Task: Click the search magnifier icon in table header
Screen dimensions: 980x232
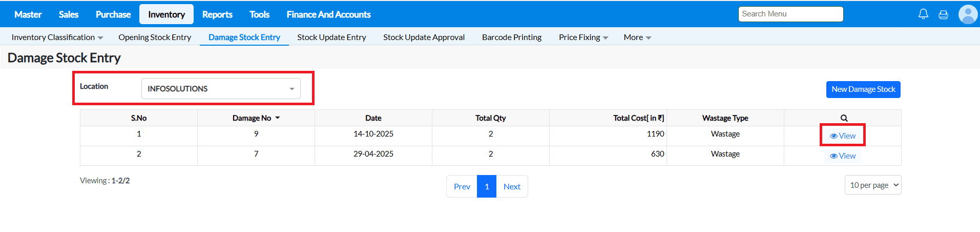Action: click(844, 118)
